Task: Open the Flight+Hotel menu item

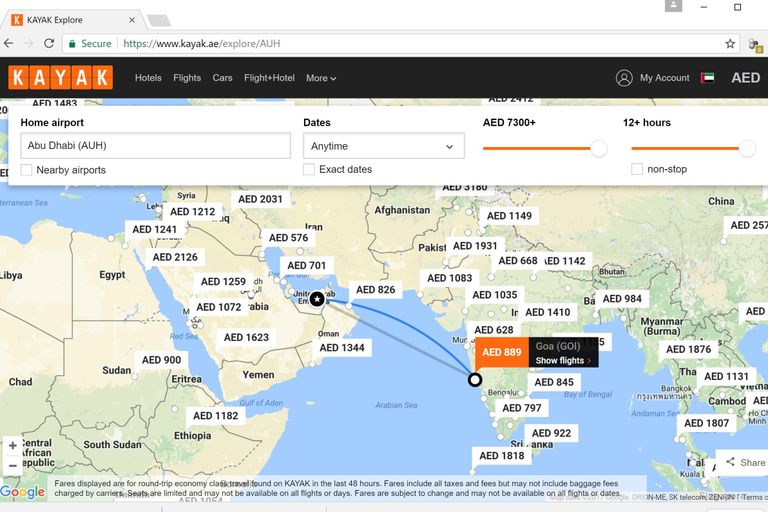Action: (269, 78)
